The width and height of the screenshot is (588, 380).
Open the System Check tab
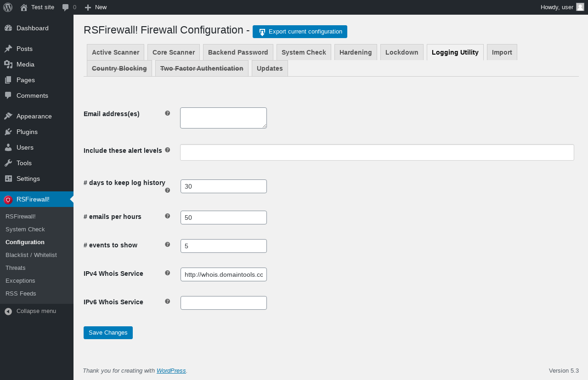coord(304,52)
